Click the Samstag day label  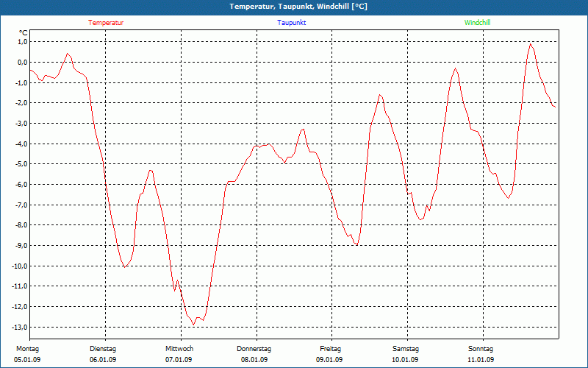(406, 349)
